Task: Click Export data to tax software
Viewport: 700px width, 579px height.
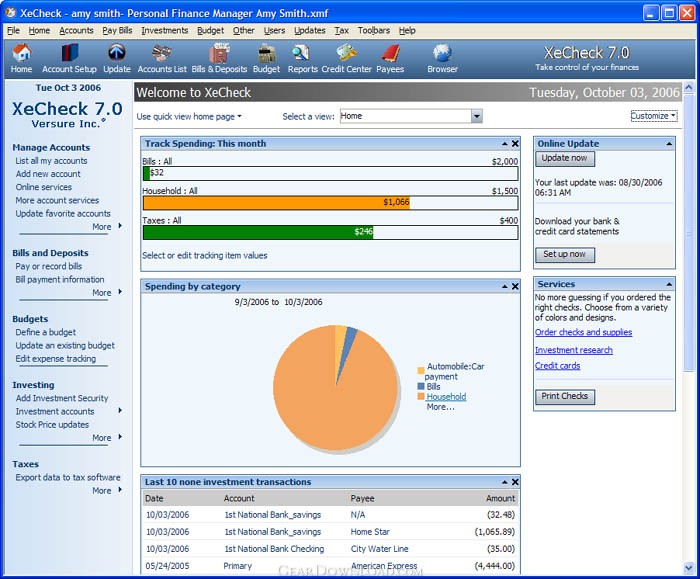Action: [x=68, y=477]
